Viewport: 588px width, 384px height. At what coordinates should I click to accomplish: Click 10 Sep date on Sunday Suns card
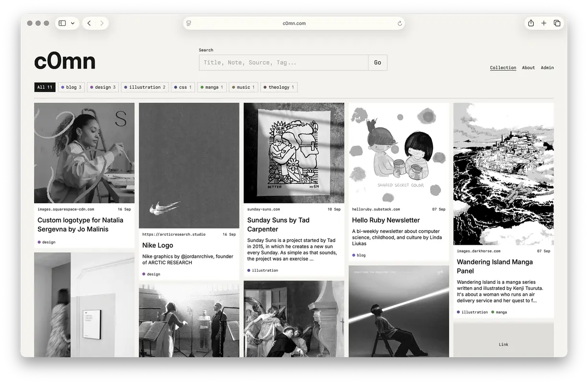tap(334, 209)
